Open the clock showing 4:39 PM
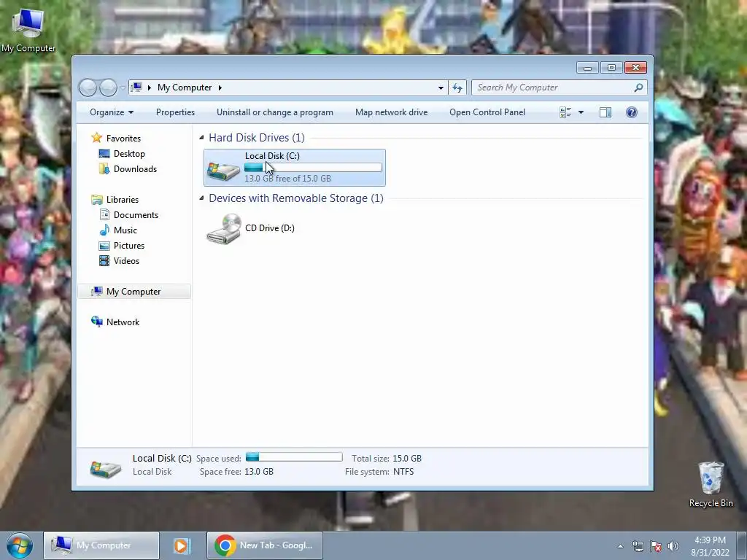The image size is (747, 560). (710, 546)
